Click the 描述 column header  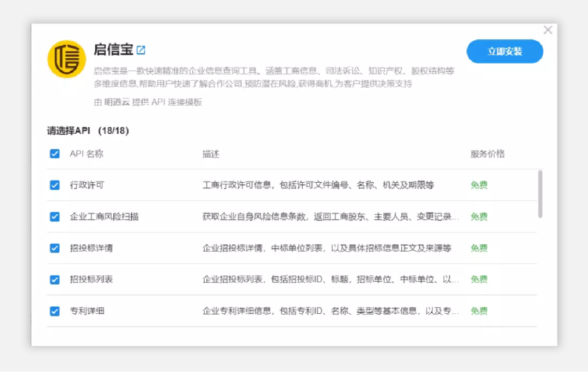point(211,154)
